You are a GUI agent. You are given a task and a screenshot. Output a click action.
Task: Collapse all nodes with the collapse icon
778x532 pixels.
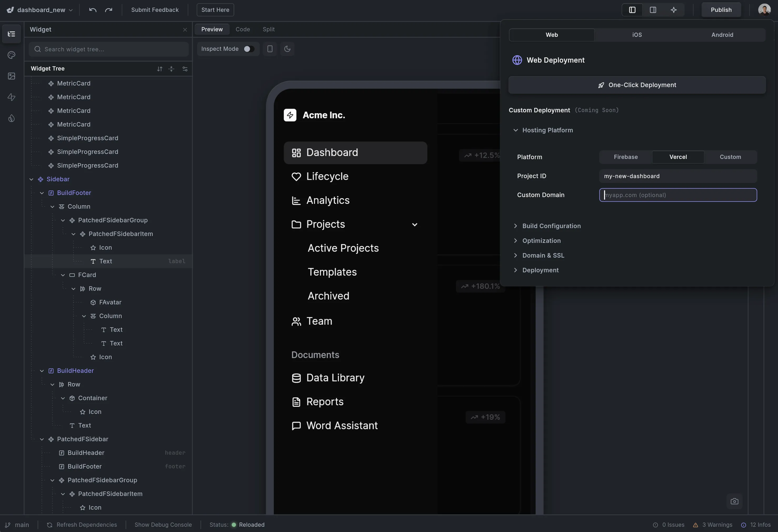[171, 69]
